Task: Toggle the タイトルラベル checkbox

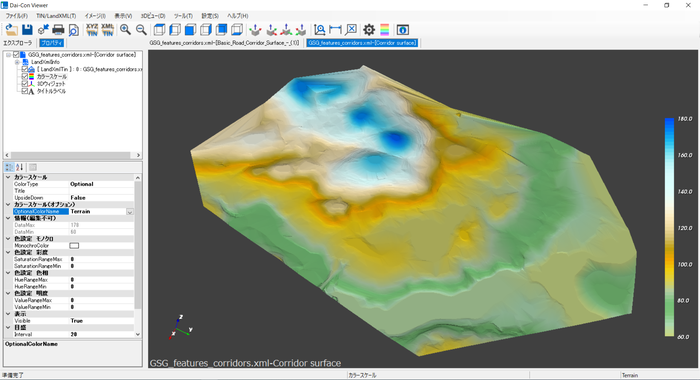Action: point(25,91)
